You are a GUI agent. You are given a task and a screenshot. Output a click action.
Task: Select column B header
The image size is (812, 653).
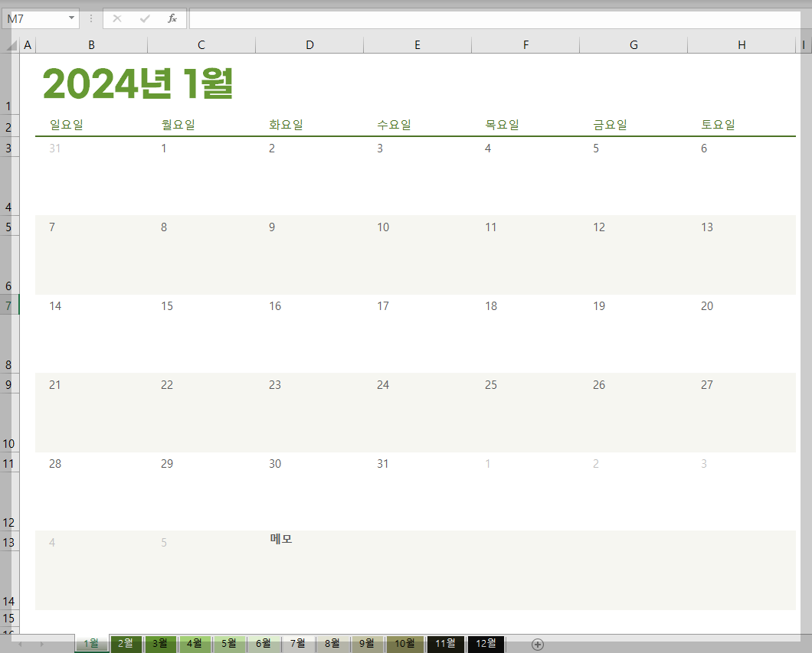pyautogui.click(x=91, y=45)
